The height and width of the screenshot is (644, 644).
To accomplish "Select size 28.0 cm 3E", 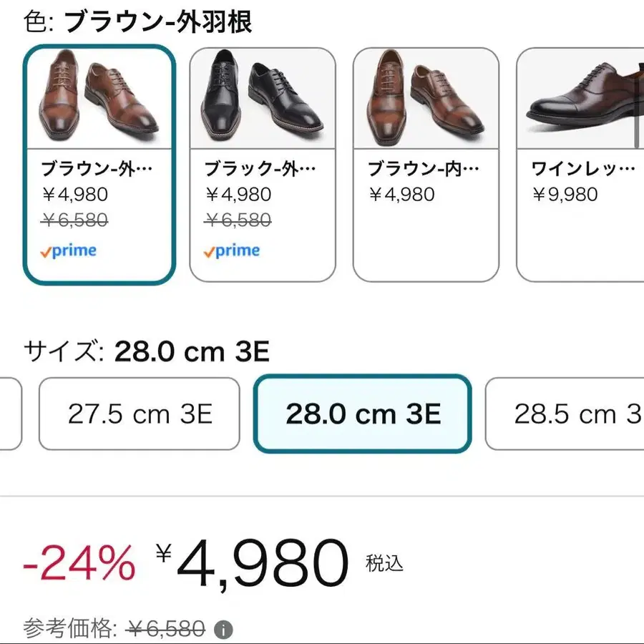I will coord(363,414).
